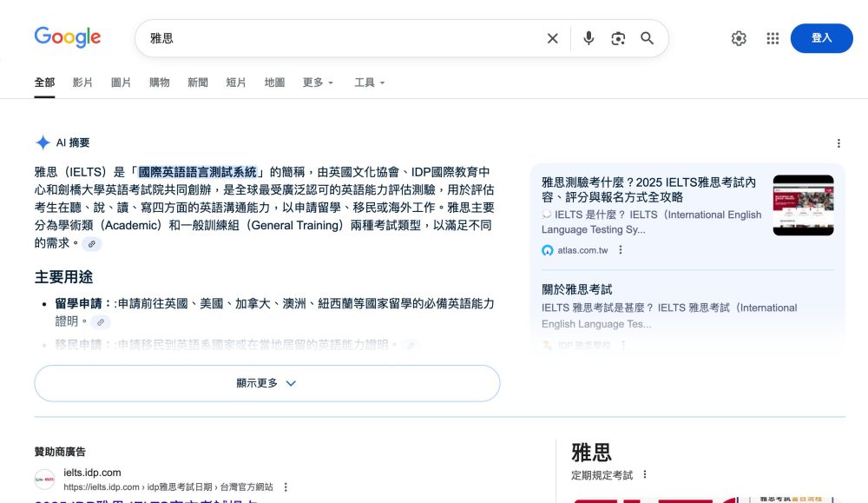Open quick settings via the gear icon
The height and width of the screenshot is (503, 868).
739,38
